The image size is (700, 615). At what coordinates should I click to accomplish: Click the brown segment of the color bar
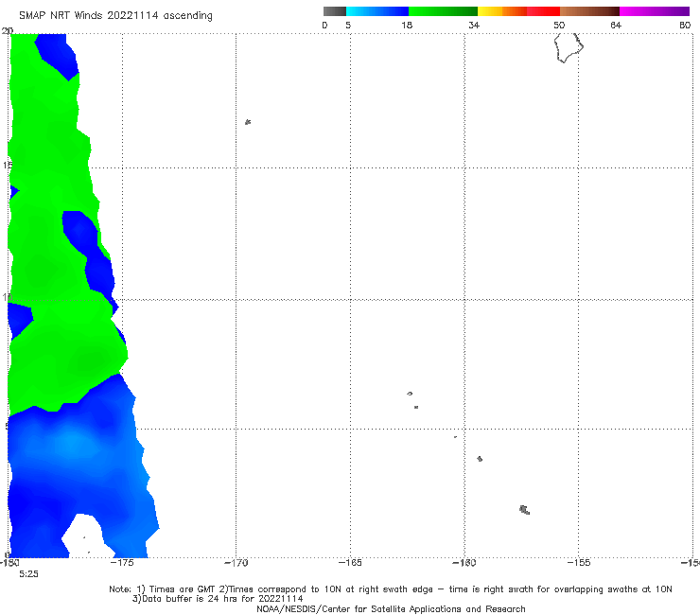[589, 11]
